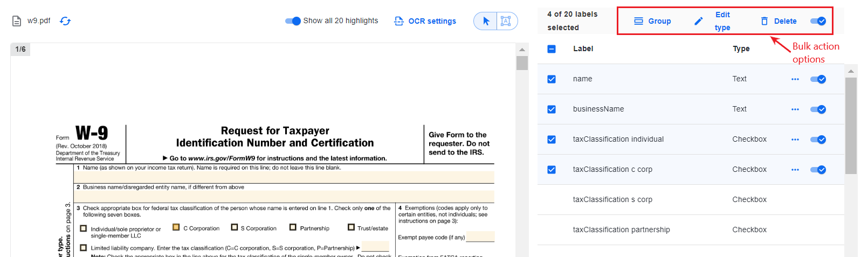Viewport: 868px width, 257px height.
Task: Click the Label column header
Action: coord(583,48)
